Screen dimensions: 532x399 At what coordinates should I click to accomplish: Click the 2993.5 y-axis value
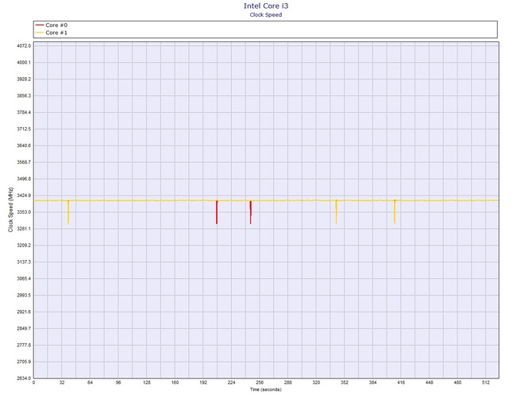point(24,296)
